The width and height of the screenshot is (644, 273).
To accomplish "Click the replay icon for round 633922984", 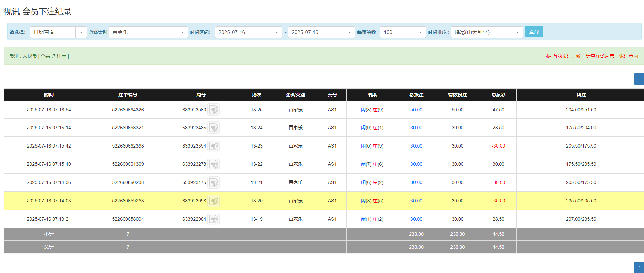I will [x=214, y=219].
